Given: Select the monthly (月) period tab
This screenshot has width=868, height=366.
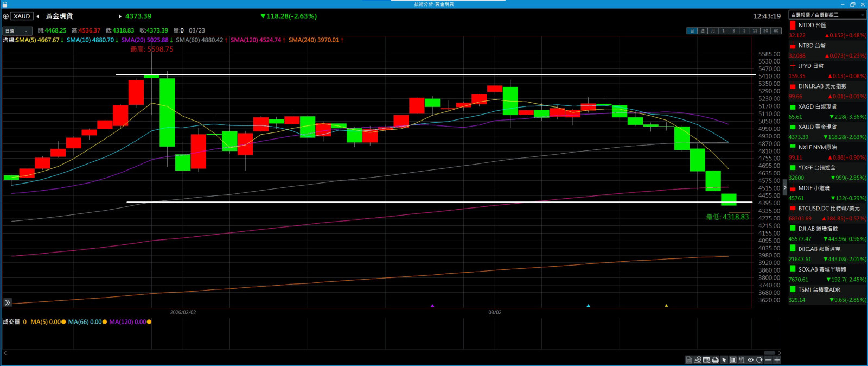Looking at the screenshot, I should coord(713,31).
